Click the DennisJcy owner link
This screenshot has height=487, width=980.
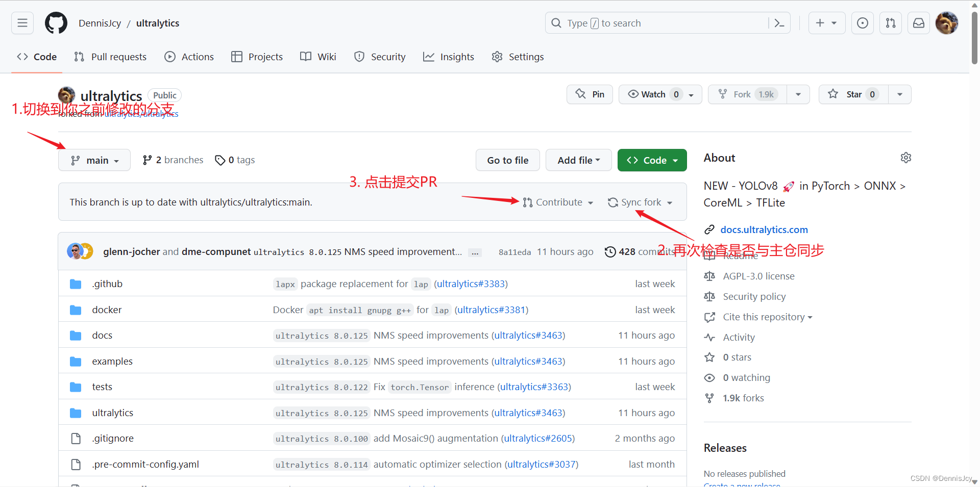point(100,23)
